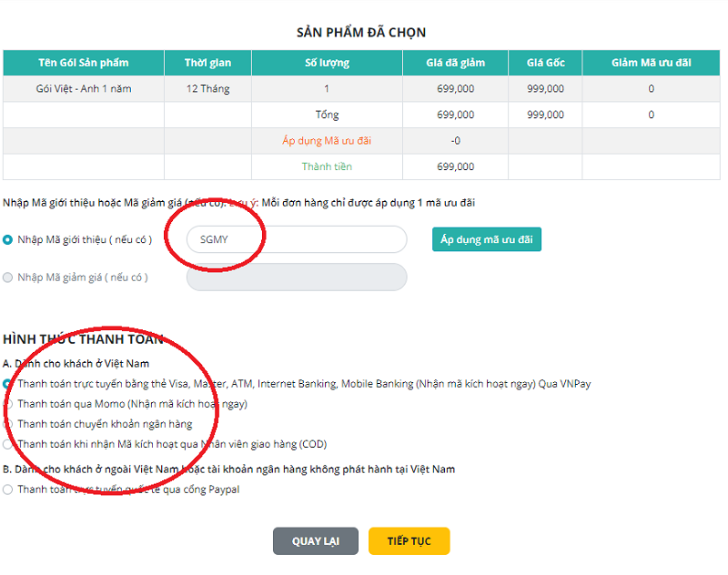Click the 'QUAY LẠI' back button
This screenshot has height=575, width=728.
tap(315, 541)
